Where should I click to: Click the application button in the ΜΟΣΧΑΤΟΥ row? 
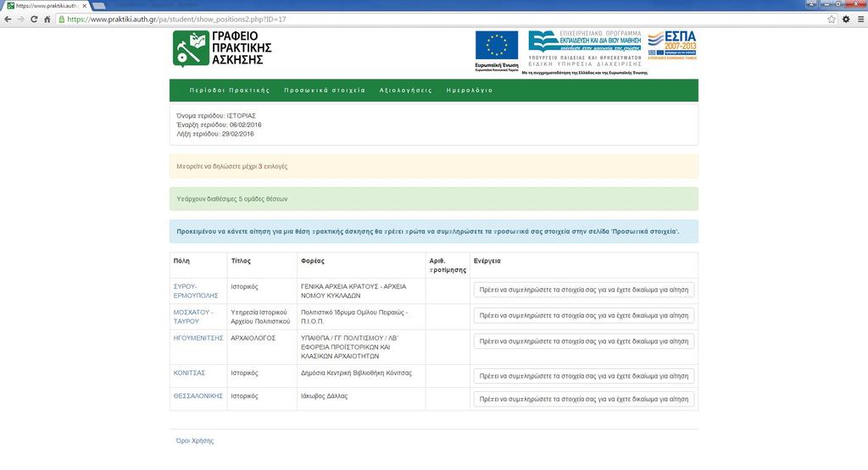[x=583, y=316]
